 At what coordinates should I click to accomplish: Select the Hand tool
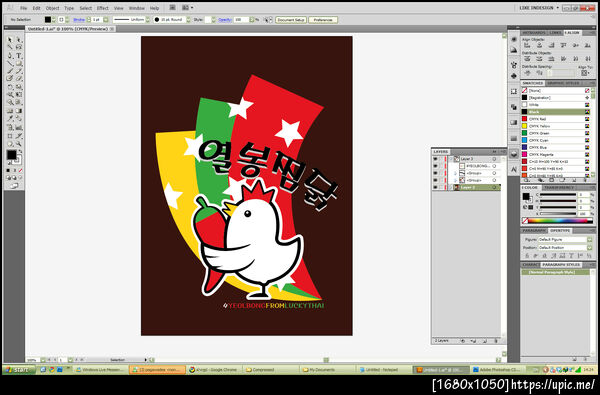click(10, 144)
